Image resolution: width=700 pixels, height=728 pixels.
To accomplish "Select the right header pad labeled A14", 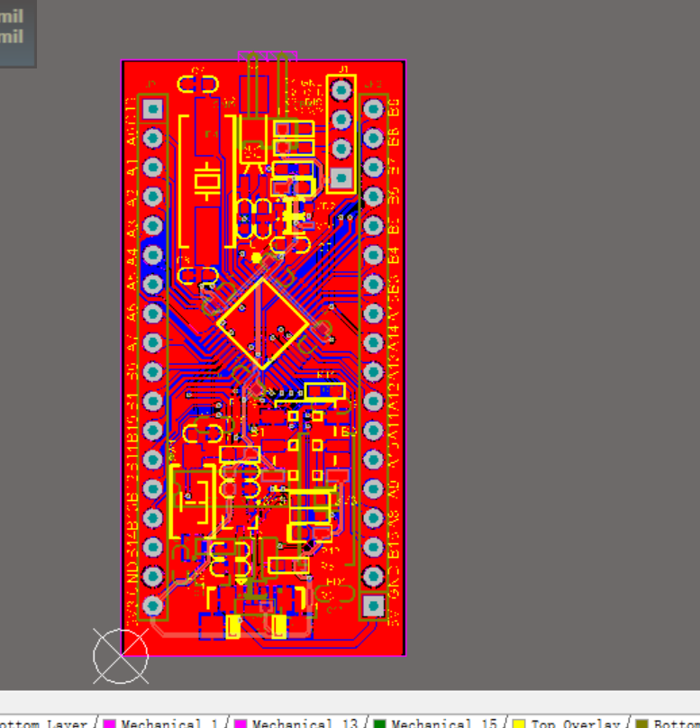I will click(373, 342).
